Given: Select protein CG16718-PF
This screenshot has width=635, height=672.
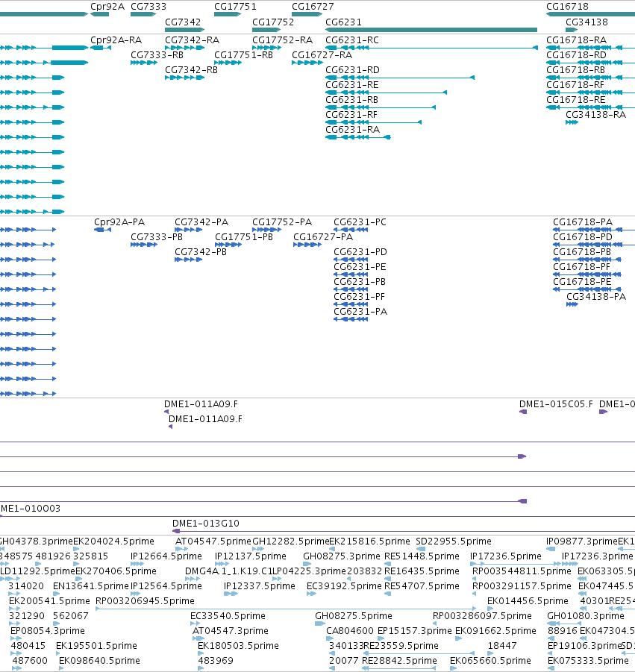Looking at the screenshot, I should (582, 266).
